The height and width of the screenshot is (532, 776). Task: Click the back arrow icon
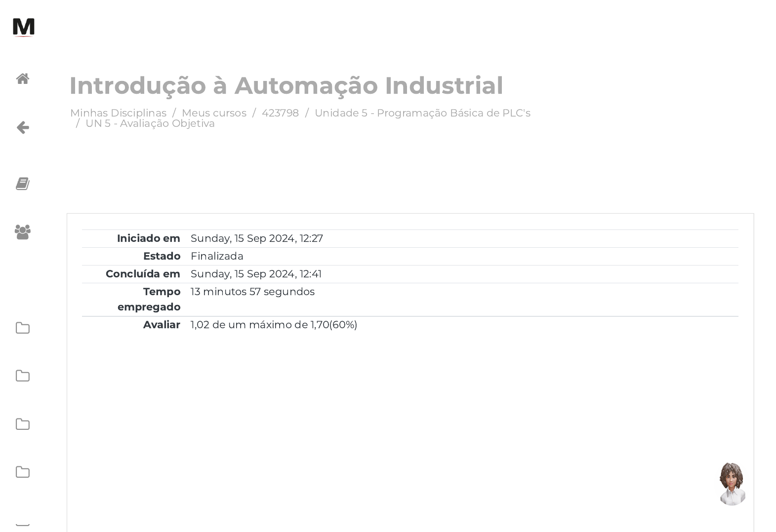23,128
